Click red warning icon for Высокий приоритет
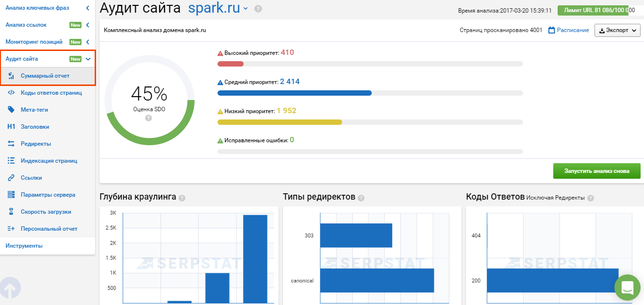 pyautogui.click(x=220, y=53)
